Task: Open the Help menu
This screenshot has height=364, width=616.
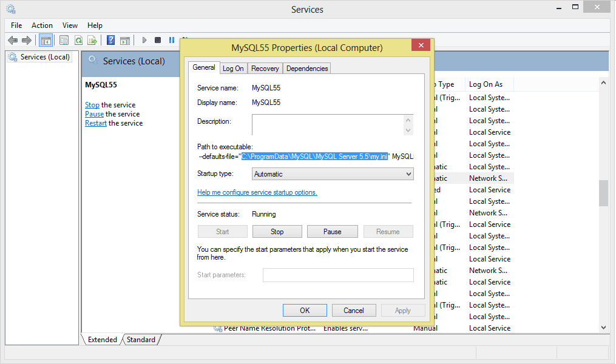Action: pyautogui.click(x=95, y=25)
